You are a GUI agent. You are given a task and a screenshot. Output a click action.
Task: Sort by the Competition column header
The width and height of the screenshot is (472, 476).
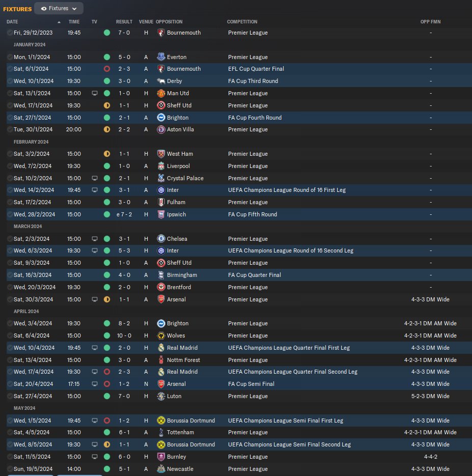pyautogui.click(x=242, y=22)
